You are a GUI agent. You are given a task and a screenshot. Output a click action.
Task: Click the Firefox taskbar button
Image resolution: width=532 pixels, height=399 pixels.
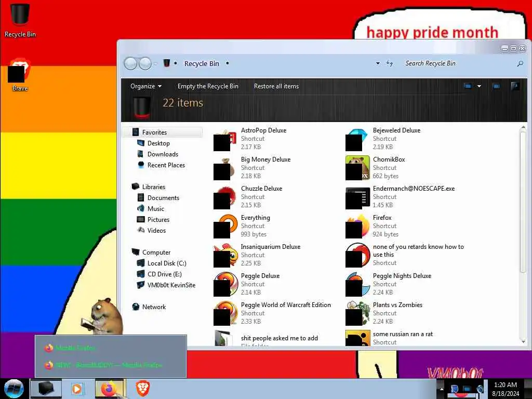[110, 389]
